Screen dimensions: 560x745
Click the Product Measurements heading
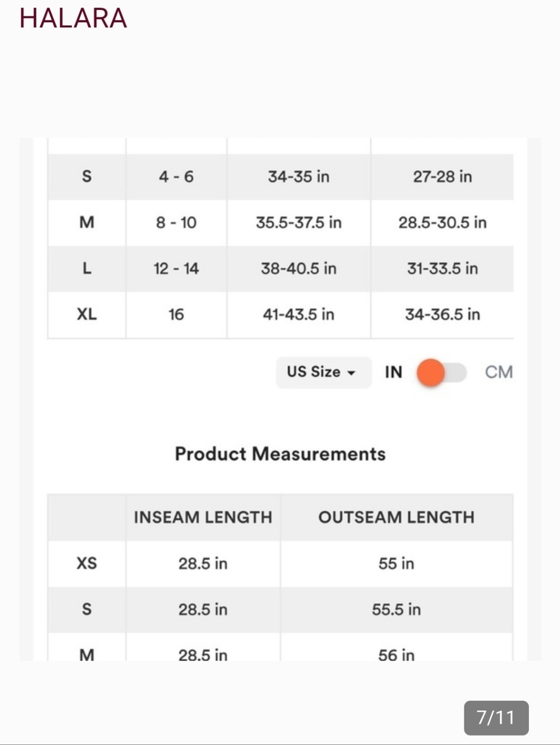(280, 454)
